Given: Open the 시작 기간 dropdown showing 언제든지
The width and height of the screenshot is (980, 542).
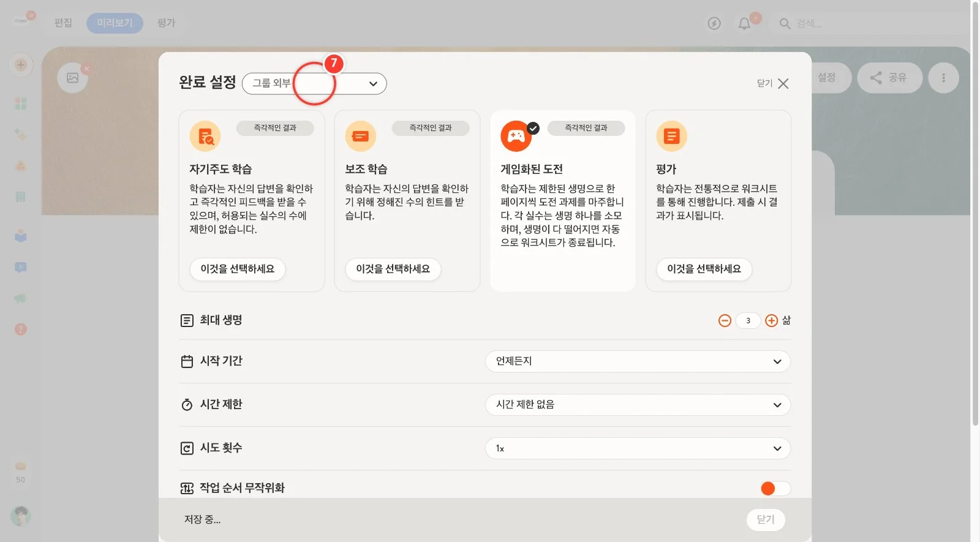Looking at the screenshot, I should click(x=638, y=361).
